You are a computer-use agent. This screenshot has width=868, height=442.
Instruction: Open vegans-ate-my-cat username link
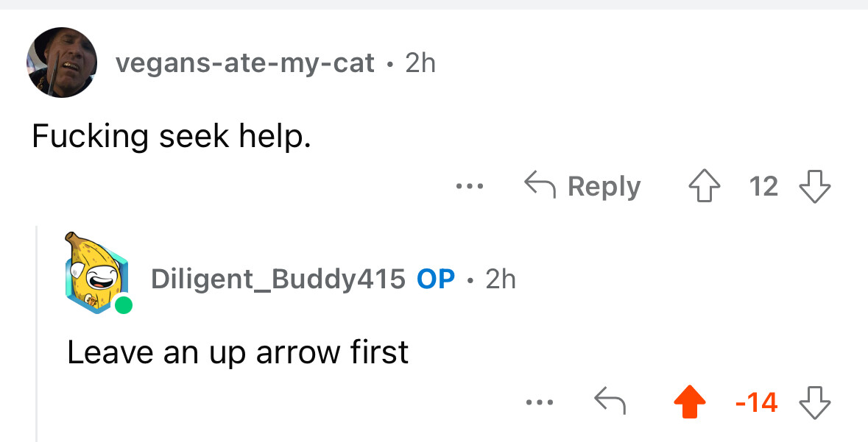point(245,63)
